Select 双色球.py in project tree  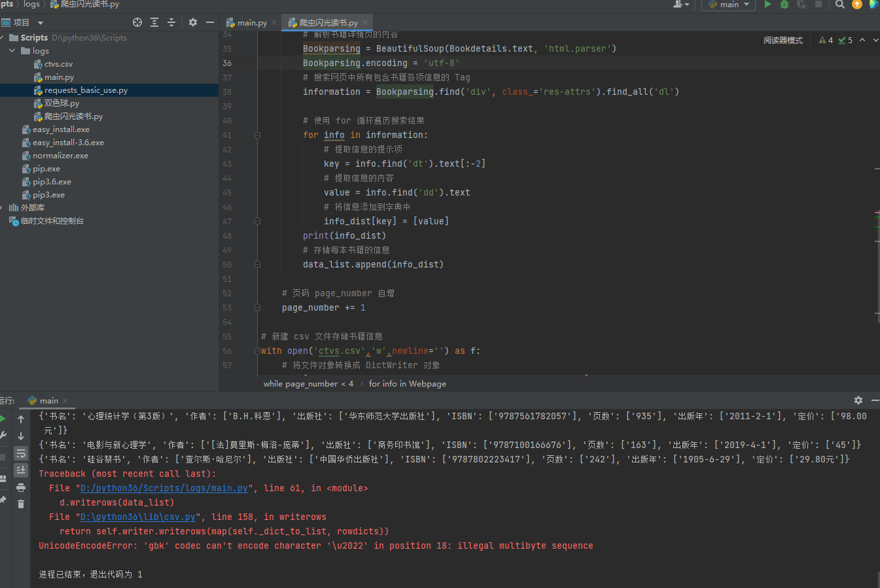(62, 103)
